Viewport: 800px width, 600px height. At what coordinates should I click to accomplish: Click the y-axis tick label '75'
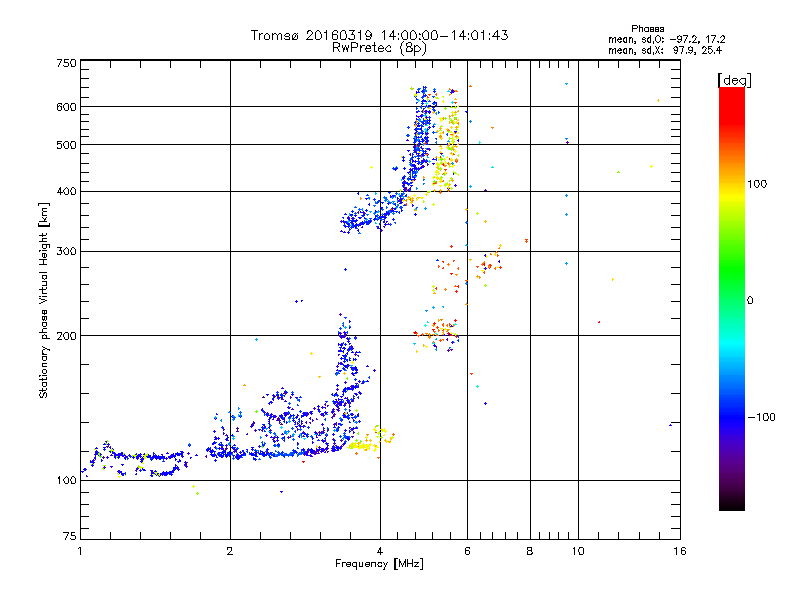[70, 536]
